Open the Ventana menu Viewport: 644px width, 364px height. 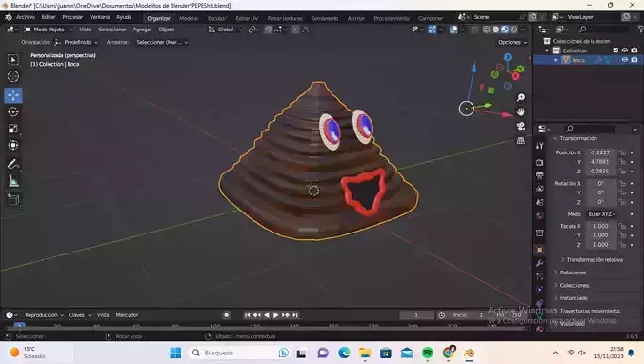tap(100, 17)
